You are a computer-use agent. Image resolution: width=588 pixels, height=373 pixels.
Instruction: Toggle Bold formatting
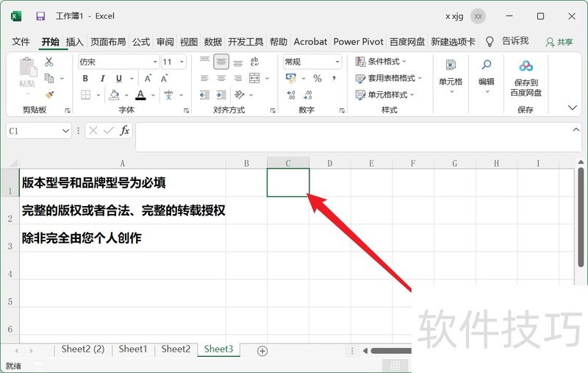click(x=85, y=79)
